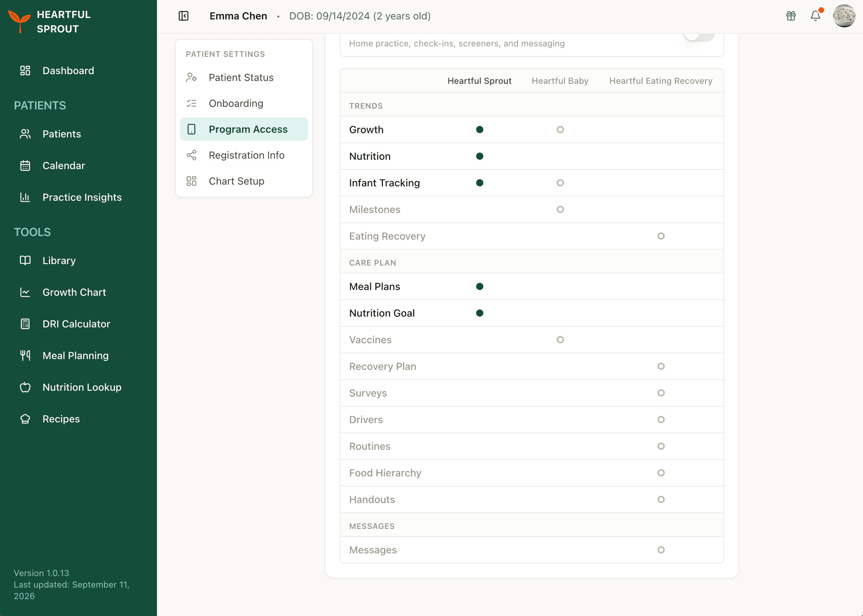Open Chart Setup settings
This screenshot has width=863, height=616.
coord(244,181)
